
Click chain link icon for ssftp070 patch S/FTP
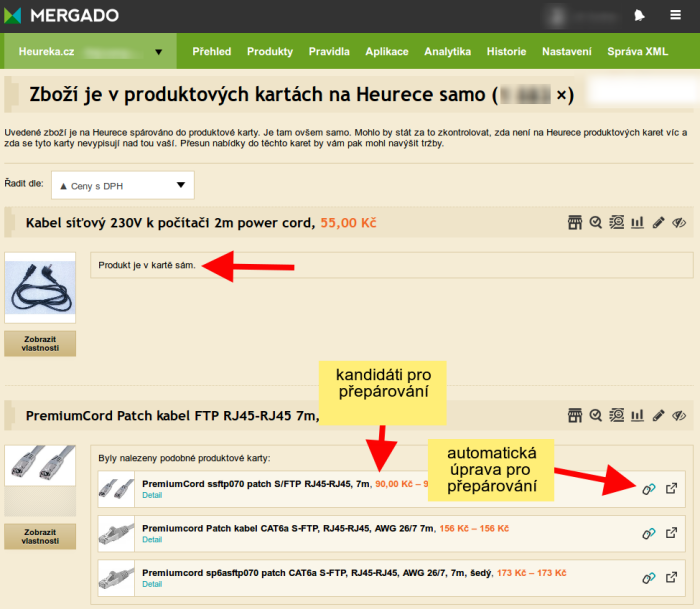(x=649, y=489)
